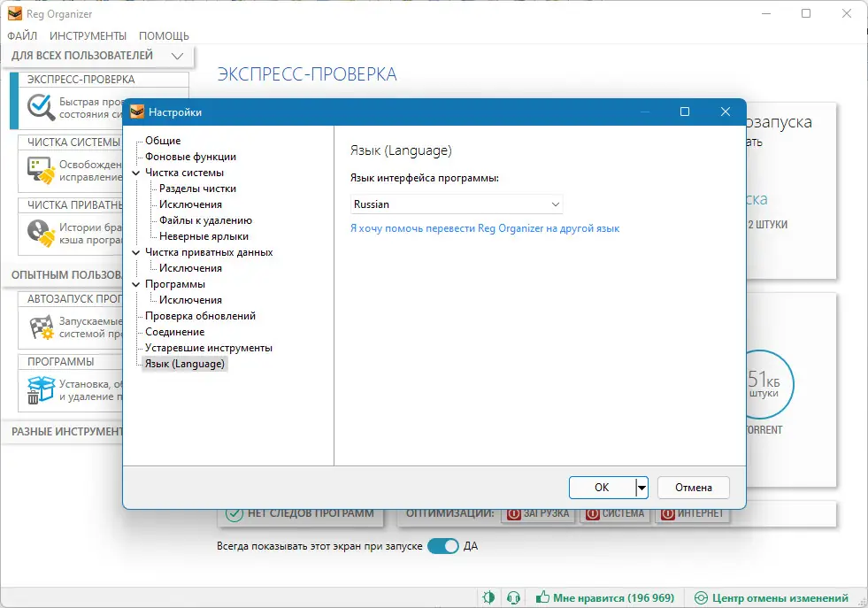
Task: Open Разделы чистки settings page
Action: 197,189
